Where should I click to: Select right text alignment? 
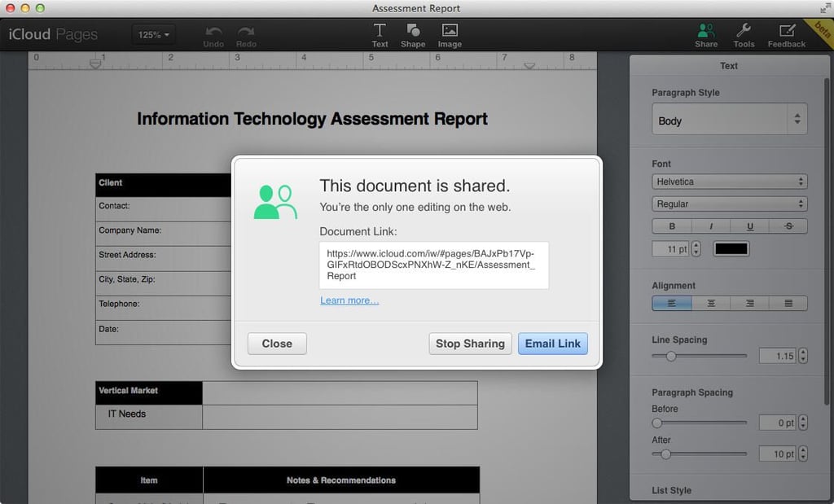coord(750,303)
